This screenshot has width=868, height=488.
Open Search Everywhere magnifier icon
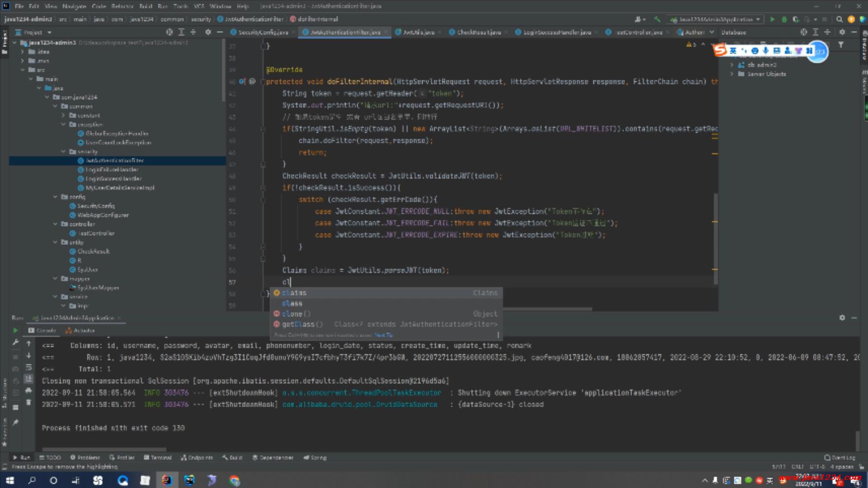[x=839, y=19]
